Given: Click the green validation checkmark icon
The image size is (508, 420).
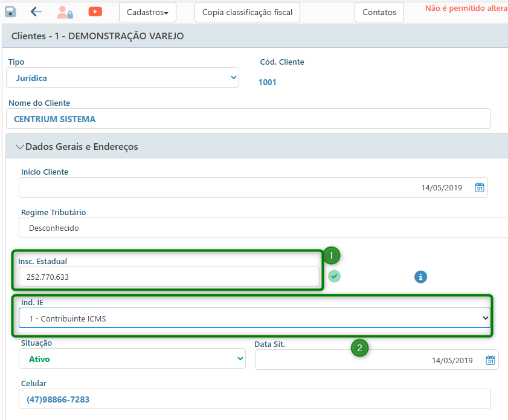Looking at the screenshot, I should tap(334, 276).
